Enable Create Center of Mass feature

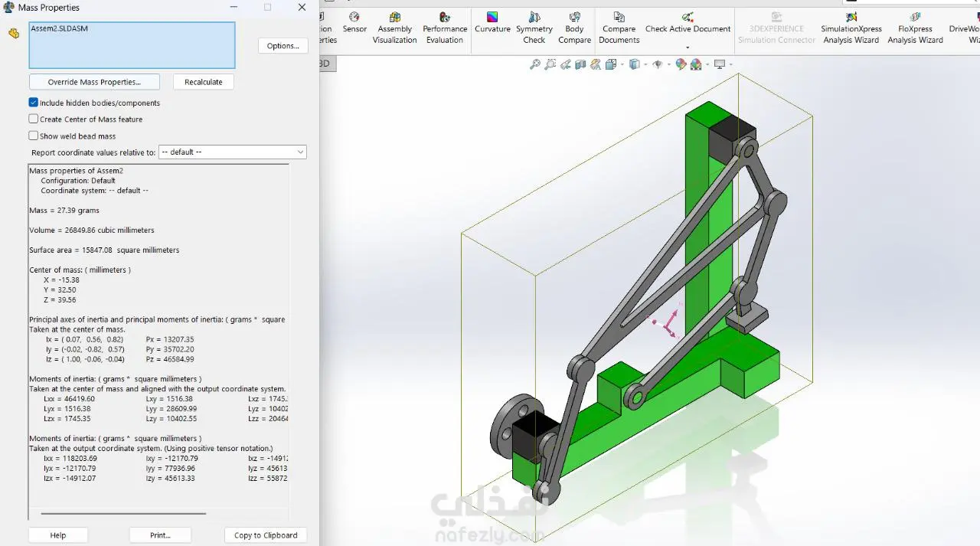pyautogui.click(x=34, y=119)
